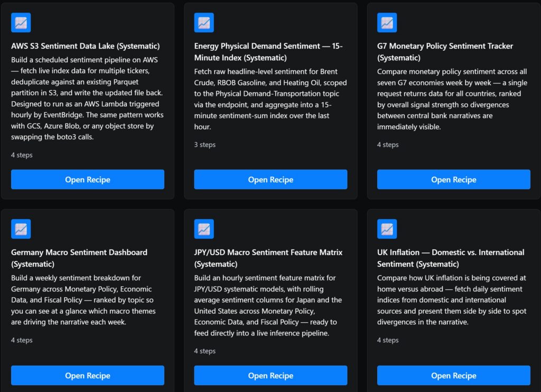Select title 'G7 Monetary Policy Sentiment Tracker (Systematic)'
This screenshot has width=541, height=392.
coord(445,52)
